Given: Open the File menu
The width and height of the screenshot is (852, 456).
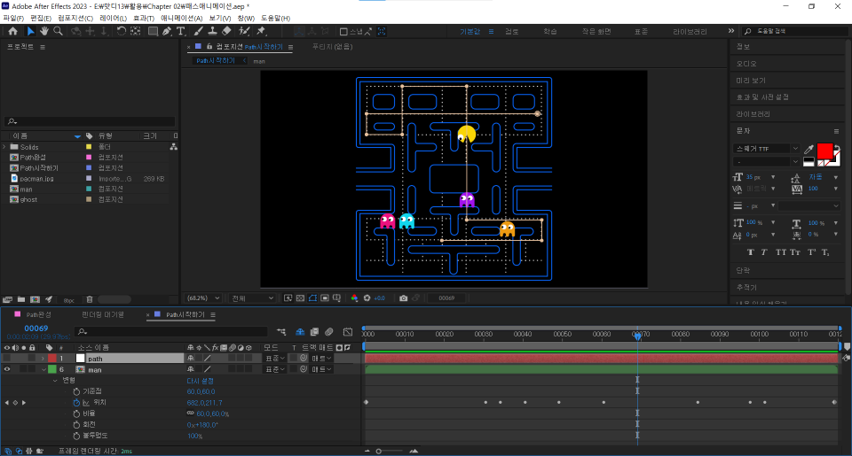Looking at the screenshot, I should 13,18.
